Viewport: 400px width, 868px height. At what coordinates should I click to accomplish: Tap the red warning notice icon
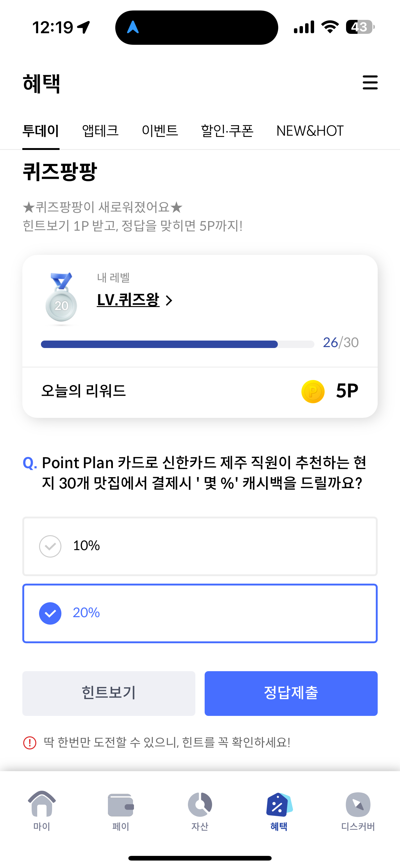pos(30,743)
